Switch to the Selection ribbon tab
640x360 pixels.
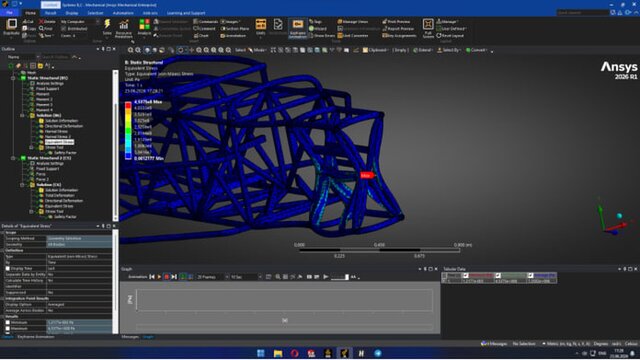tap(96, 13)
